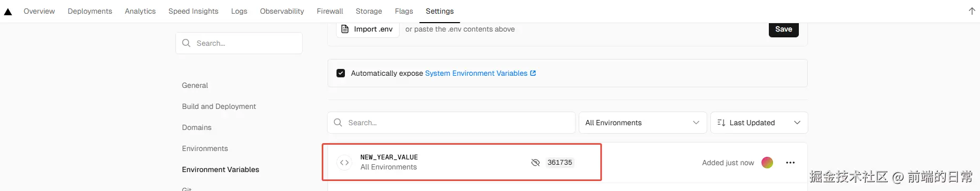Click the Import .env button
This screenshot has width=980, height=191.
[368, 29]
